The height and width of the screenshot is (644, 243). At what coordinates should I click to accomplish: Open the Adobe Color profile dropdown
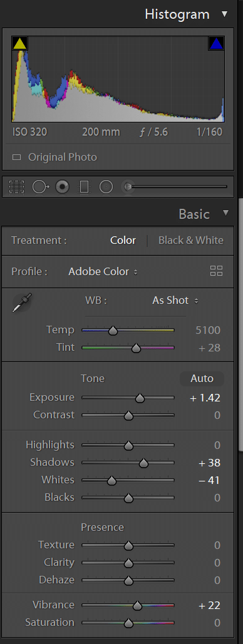point(103,272)
